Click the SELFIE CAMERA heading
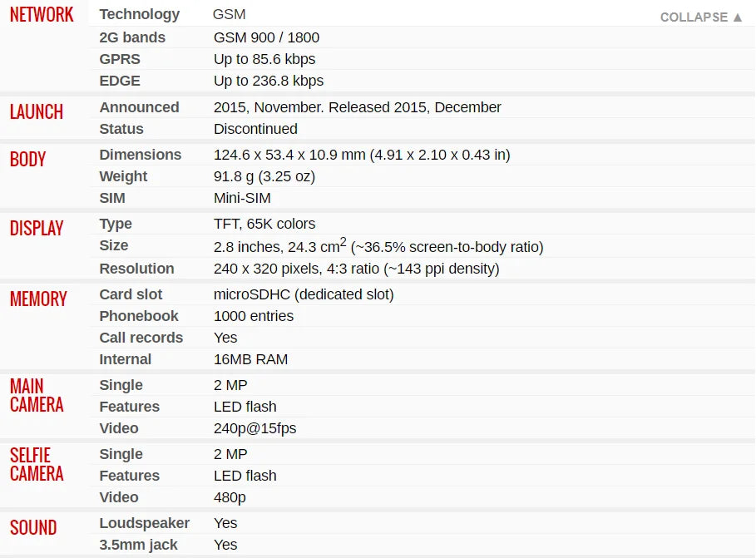Screen dimensions: 756x558 pyautogui.click(x=37, y=464)
